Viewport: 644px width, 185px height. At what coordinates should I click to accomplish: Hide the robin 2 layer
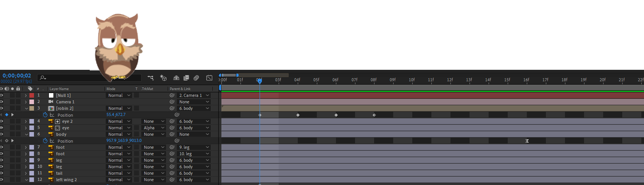[x=2, y=108]
